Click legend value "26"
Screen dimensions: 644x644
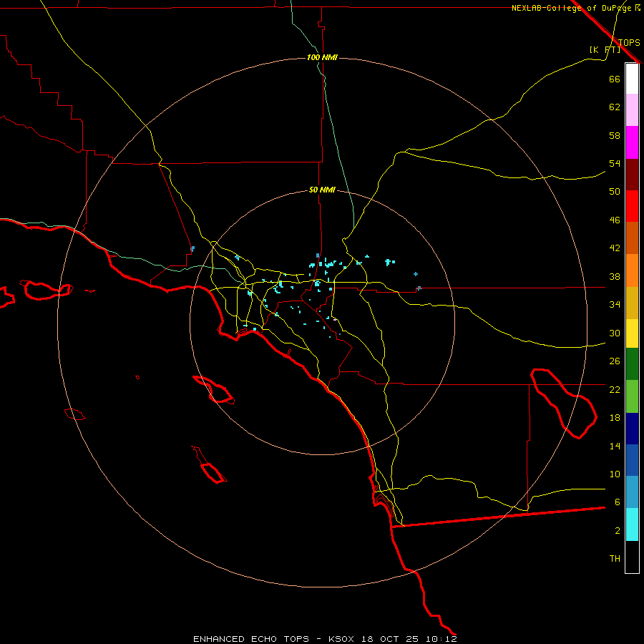pyautogui.click(x=615, y=361)
